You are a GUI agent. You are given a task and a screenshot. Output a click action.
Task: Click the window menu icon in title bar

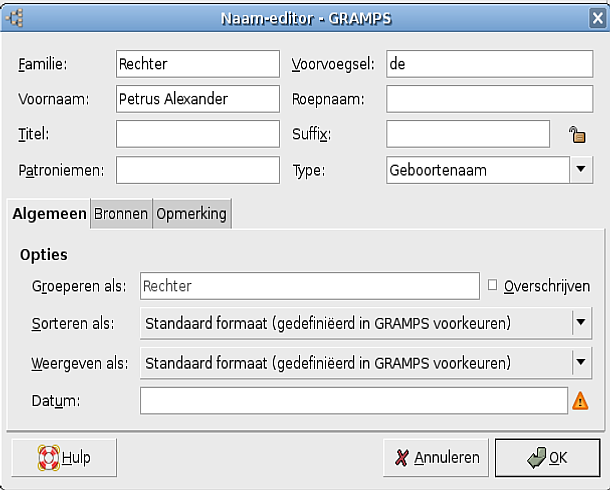pyautogui.click(x=15, y=16)
